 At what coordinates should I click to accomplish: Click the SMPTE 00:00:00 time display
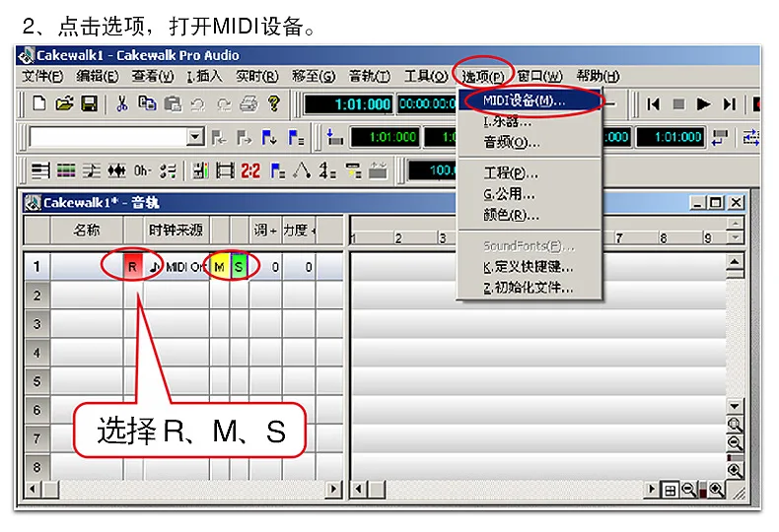pos(427,104)
